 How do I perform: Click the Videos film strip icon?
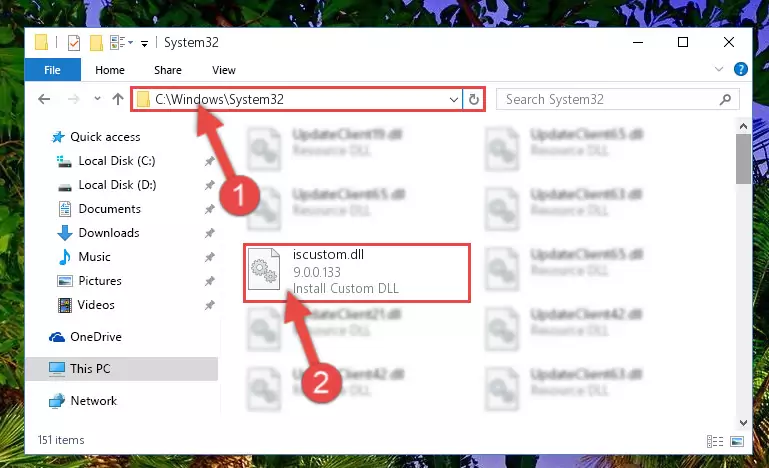click(65, 305)
